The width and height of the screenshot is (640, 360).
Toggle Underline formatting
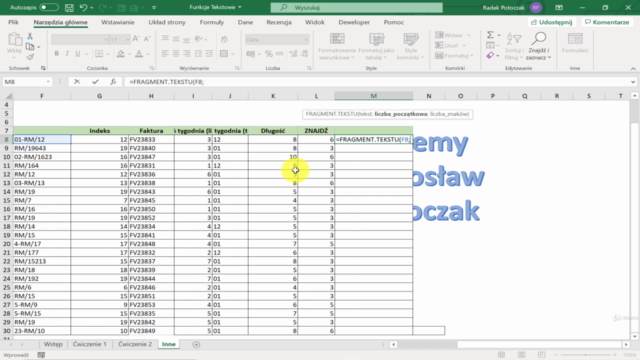78,53
